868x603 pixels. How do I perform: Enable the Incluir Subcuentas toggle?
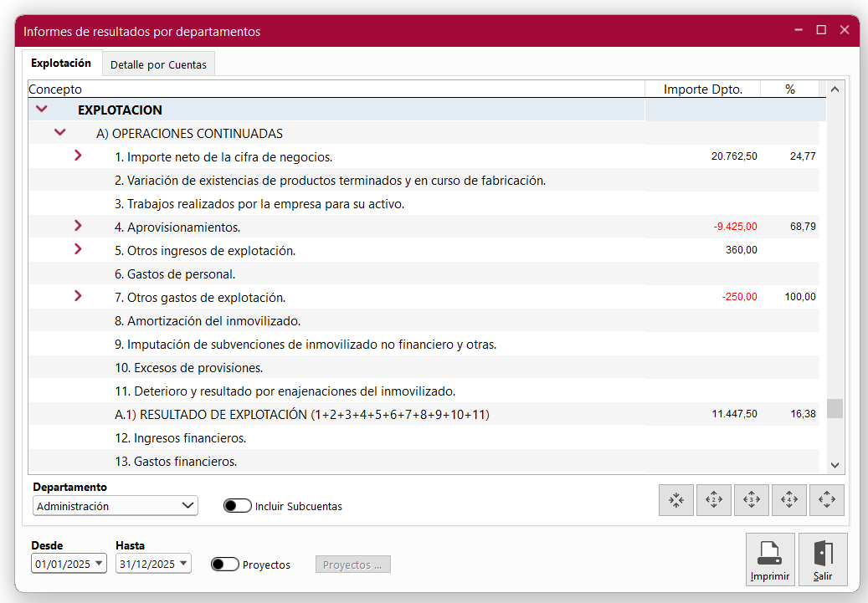click(x=238, y=505)
